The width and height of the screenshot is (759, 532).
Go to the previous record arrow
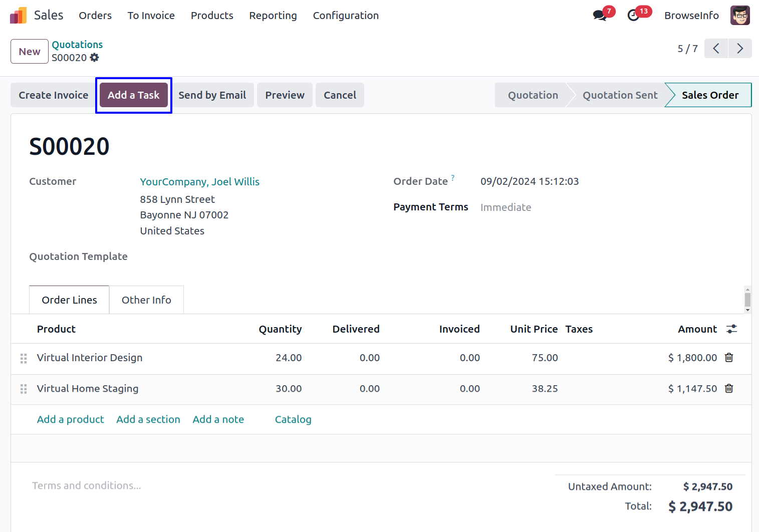coord(716,49)
